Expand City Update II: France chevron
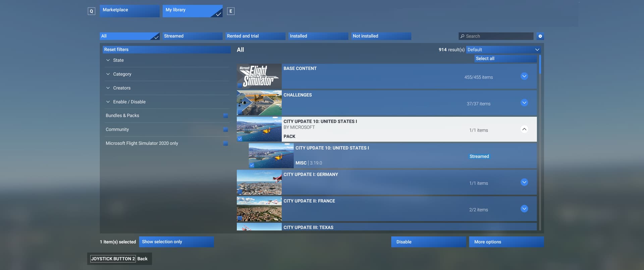The width and height of the screenshot is (644, 270). pyautogui.click(x=524, y=209)
